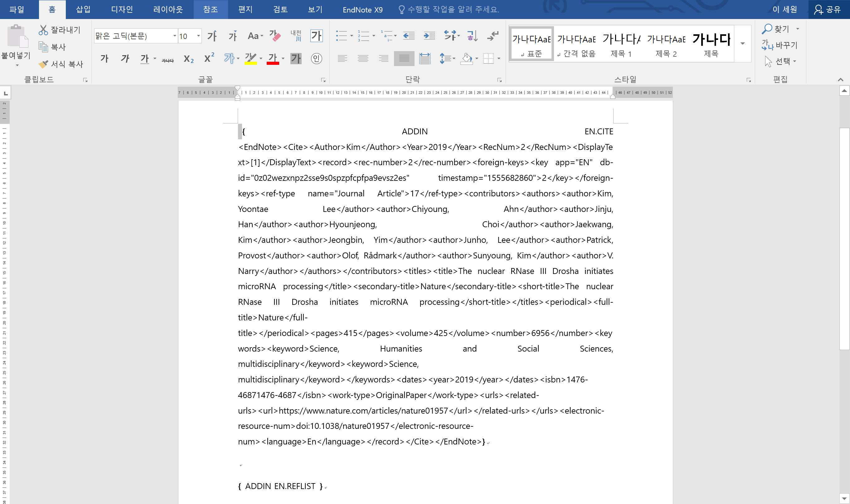Toggle italic formatting 가
Image resolution: width=850 pixels, height=504 pixels.
(125, 58)
